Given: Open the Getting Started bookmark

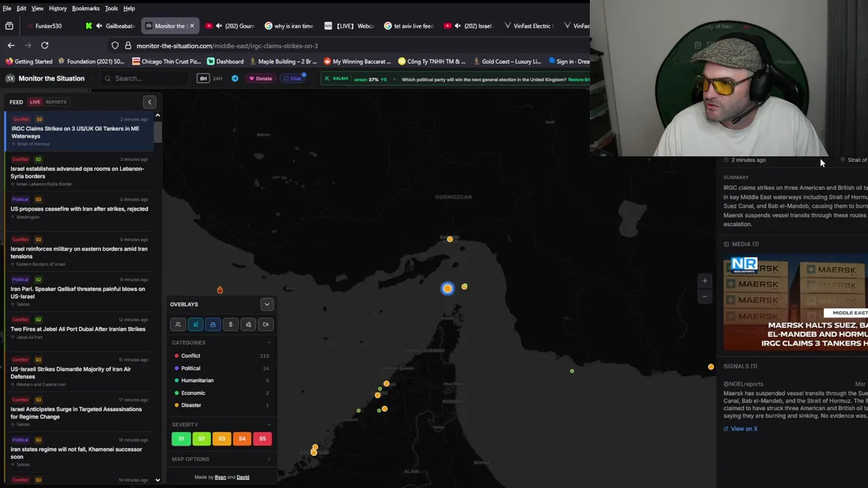Looking at the screenshot, I should click(29, 62).
